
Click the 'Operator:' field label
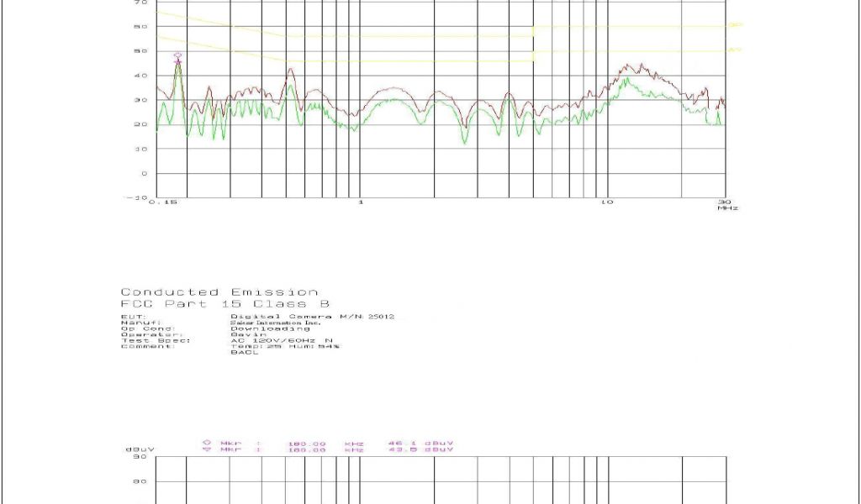pyautogui.click(x=140, y=334)
